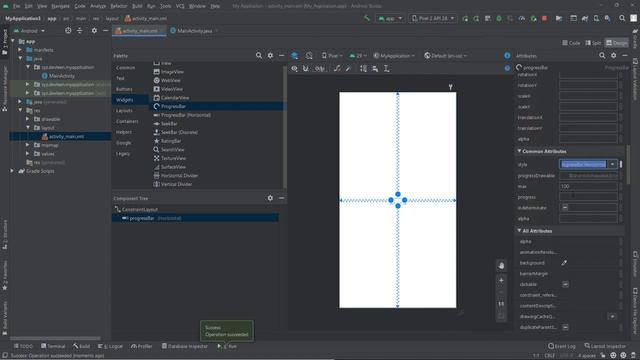Screen dimensions: 640x360
Task: Open the Tools menu
Action: tap(165, 6)
